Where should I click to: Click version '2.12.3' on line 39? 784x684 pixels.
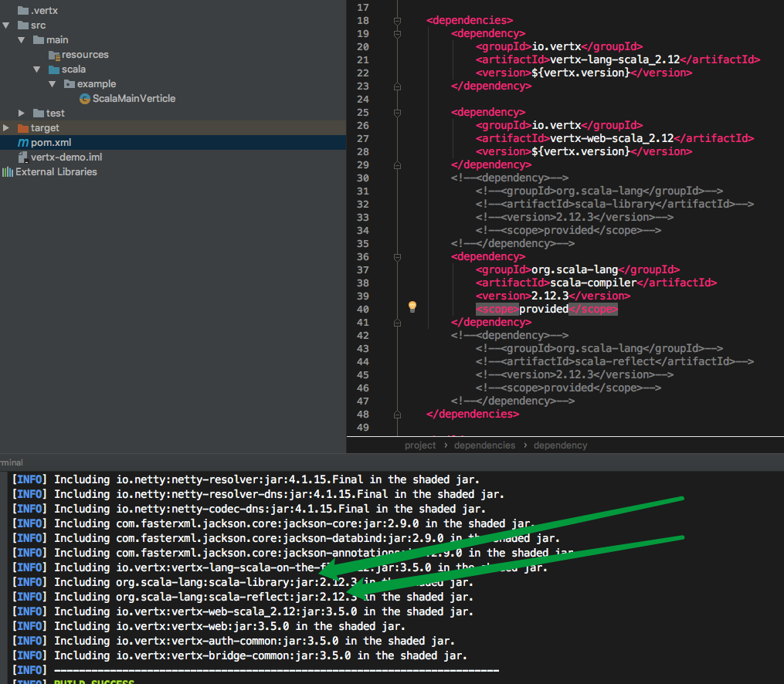coord(550,296)
